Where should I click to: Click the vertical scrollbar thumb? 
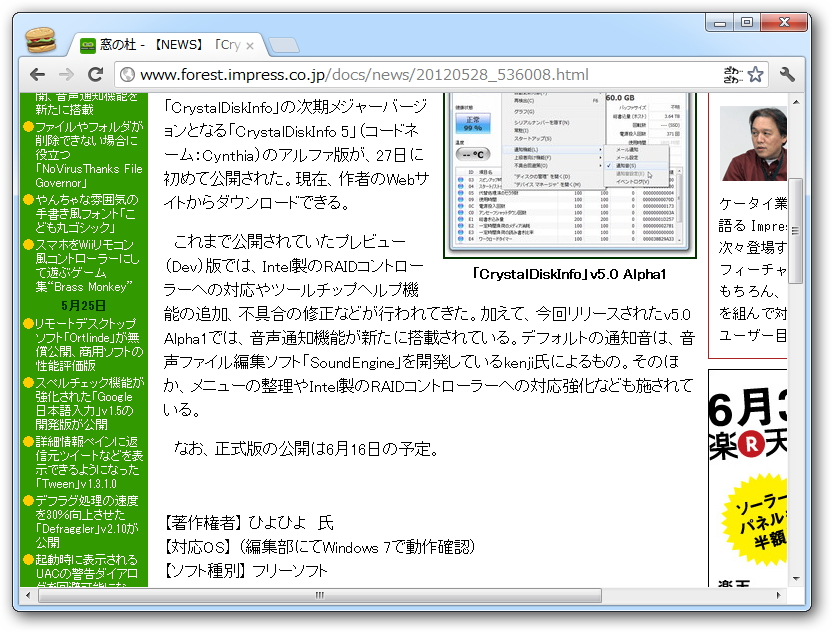pyautogui.click(x=795, y=231)
